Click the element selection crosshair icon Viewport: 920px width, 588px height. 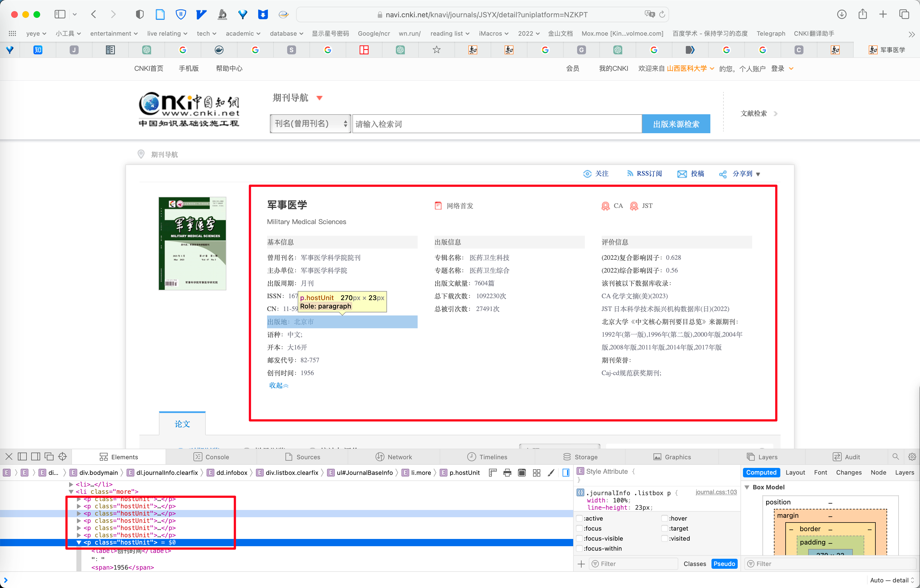[63, 457]
